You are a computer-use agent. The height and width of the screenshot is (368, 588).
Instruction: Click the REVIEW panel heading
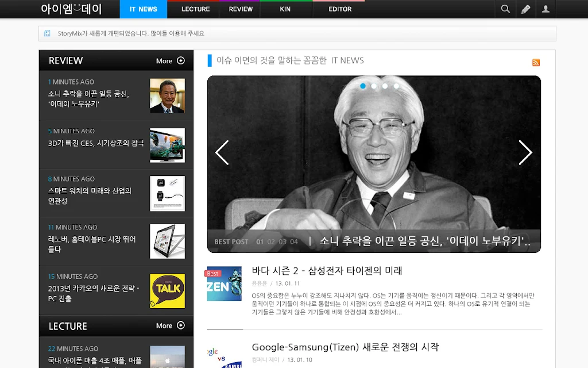click(x=65, y=60)
